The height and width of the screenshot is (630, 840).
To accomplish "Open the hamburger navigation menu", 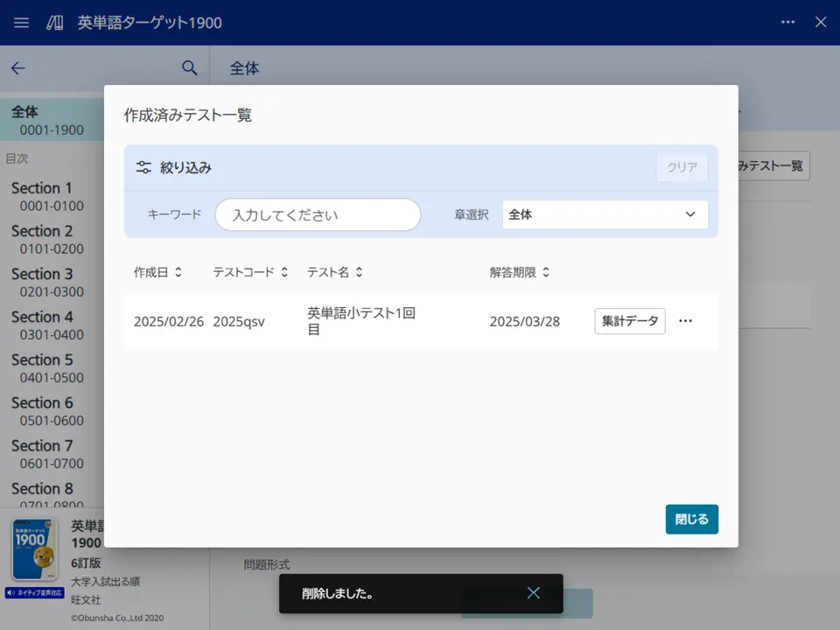I will point(20,23).
